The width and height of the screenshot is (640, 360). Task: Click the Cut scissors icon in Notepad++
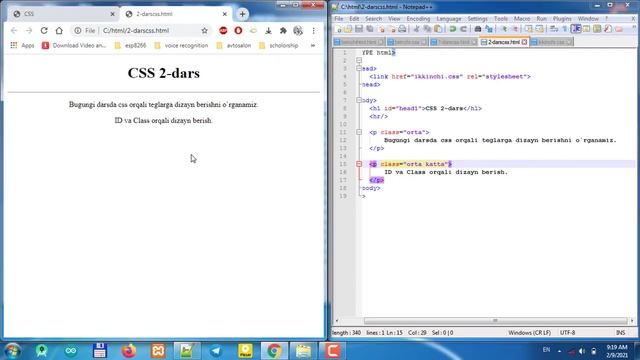click(416, 29)
